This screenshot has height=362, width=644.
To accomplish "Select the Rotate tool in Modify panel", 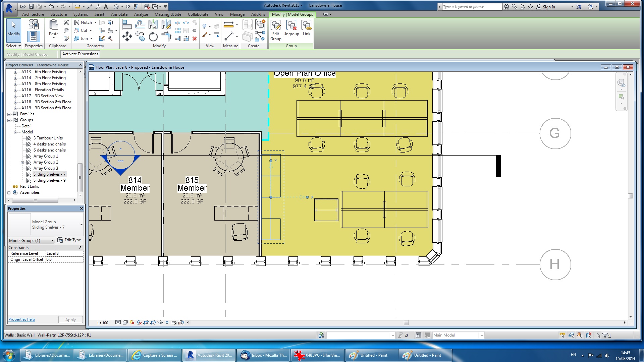I will 153,37.
